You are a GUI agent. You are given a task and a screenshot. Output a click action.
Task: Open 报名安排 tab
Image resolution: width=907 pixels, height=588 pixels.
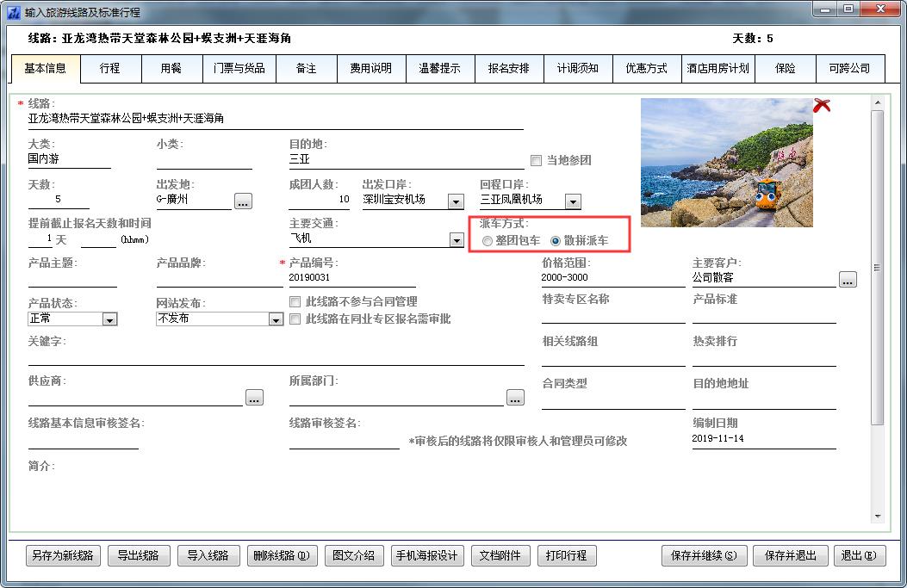[508, 68]
